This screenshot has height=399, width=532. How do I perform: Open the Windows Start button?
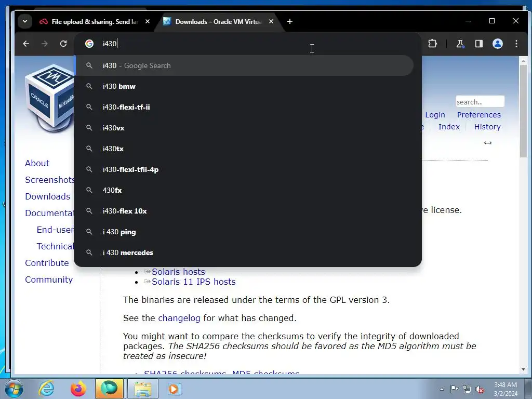[x=14, y=389]
